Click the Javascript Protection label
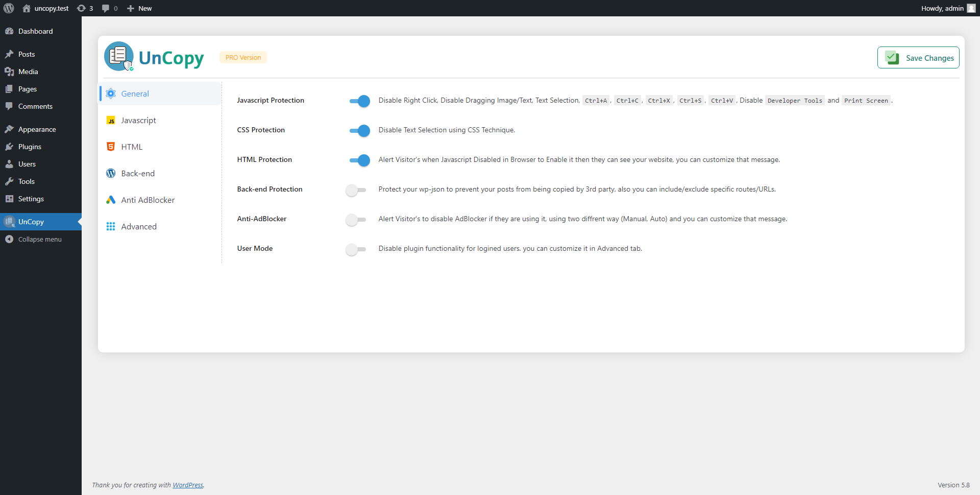 click(271, 101)
